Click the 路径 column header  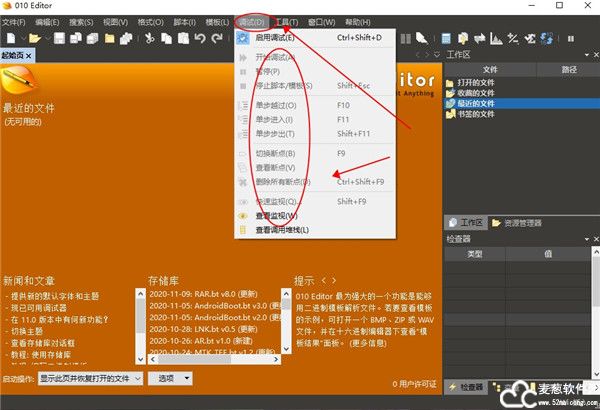pyautogui.click(x=569, y=69)
